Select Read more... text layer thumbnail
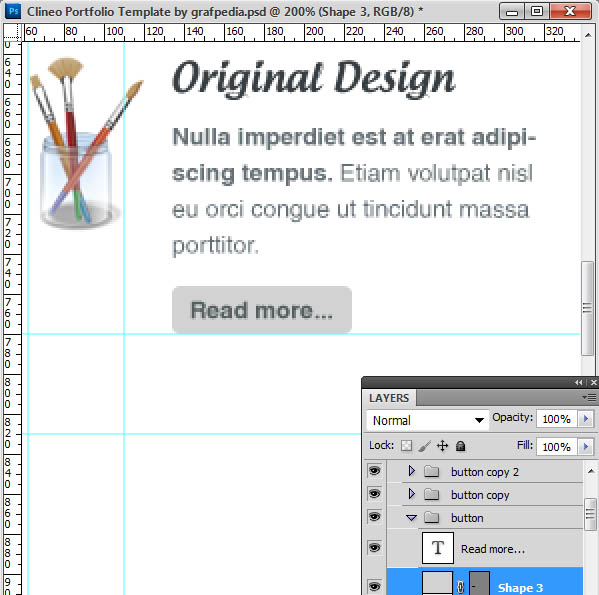 tap(438, 548)
